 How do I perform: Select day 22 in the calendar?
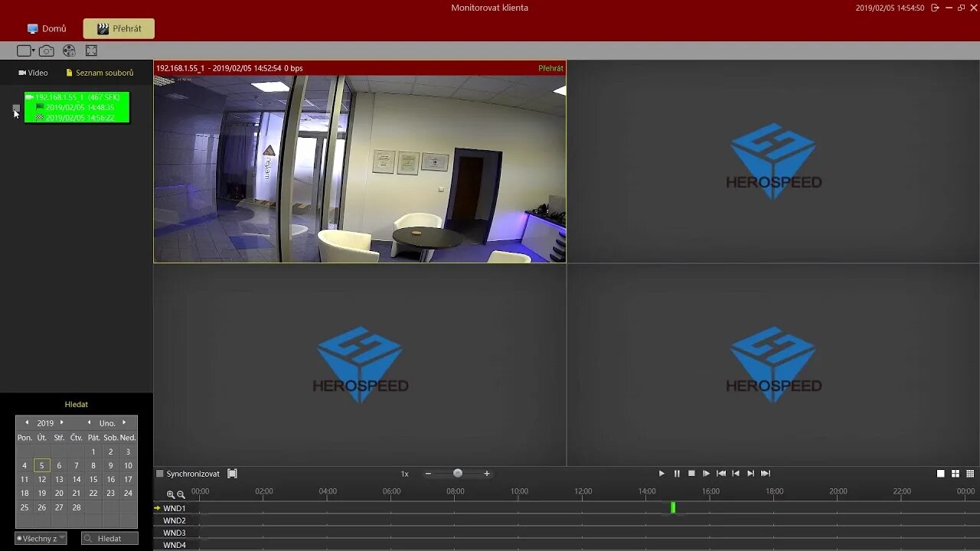pyautogui.click(x=93, y=493)
